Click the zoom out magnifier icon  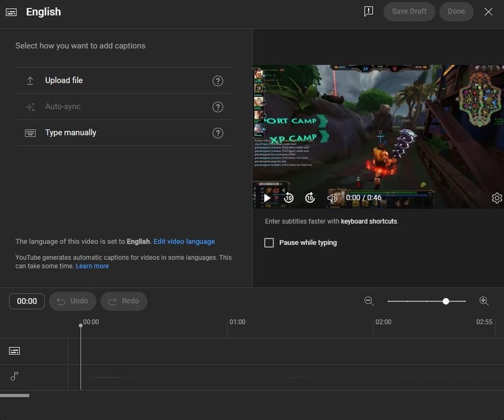coord(369,301)
